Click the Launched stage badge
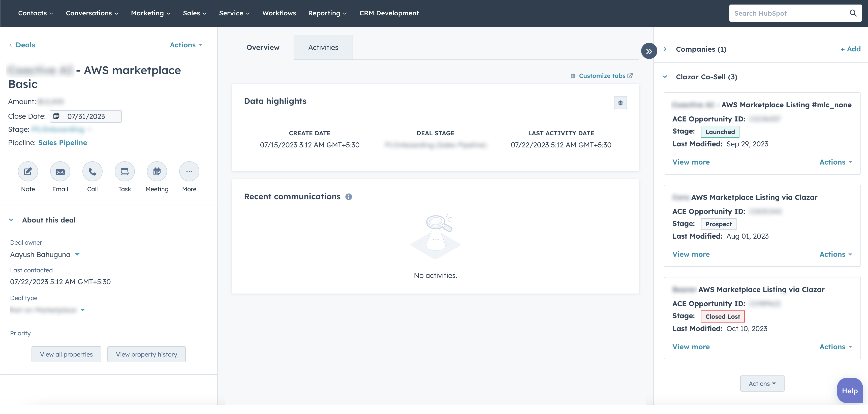The height and width of the screenshot is (414, 868). (x=720, y=132)
